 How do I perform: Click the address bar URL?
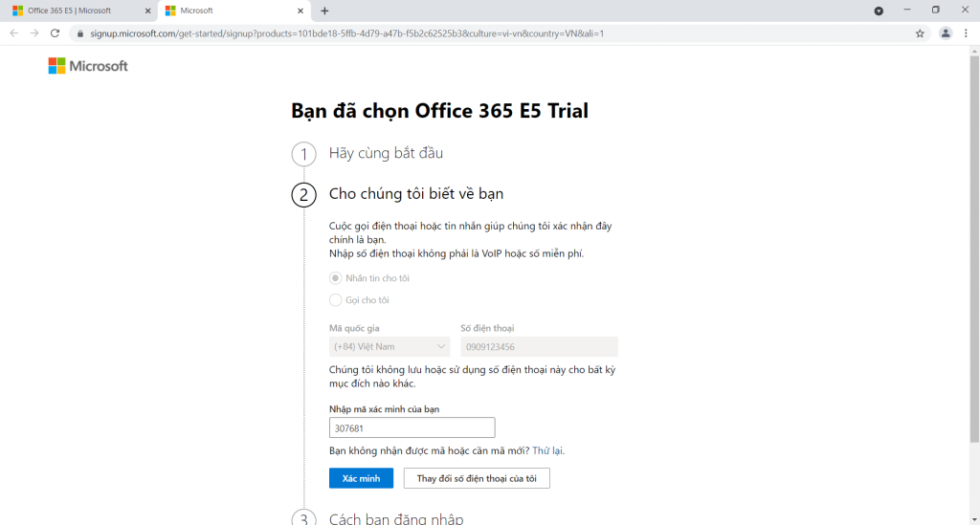click(346, 33)
